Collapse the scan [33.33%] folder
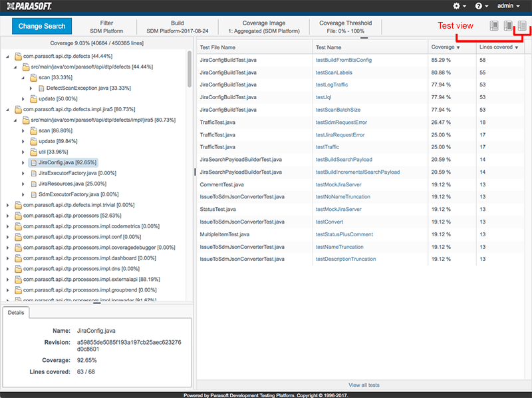Image resolution: width=532 pixels, height=398 pixels. pos(23,78)
